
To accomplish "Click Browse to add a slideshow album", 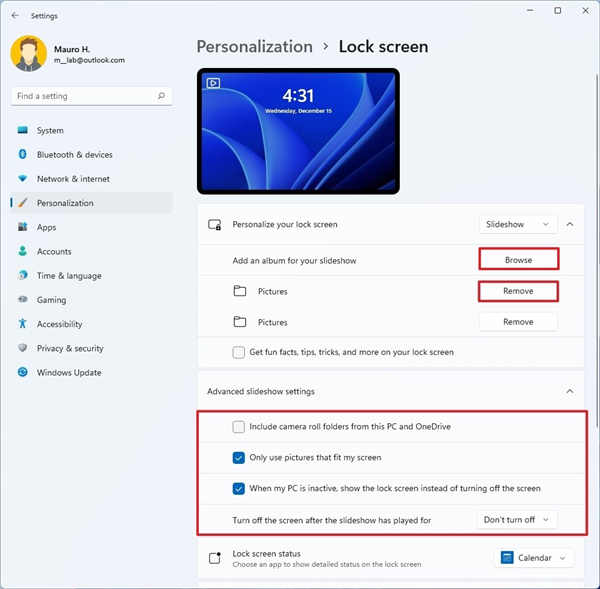I will click(518, 260).
